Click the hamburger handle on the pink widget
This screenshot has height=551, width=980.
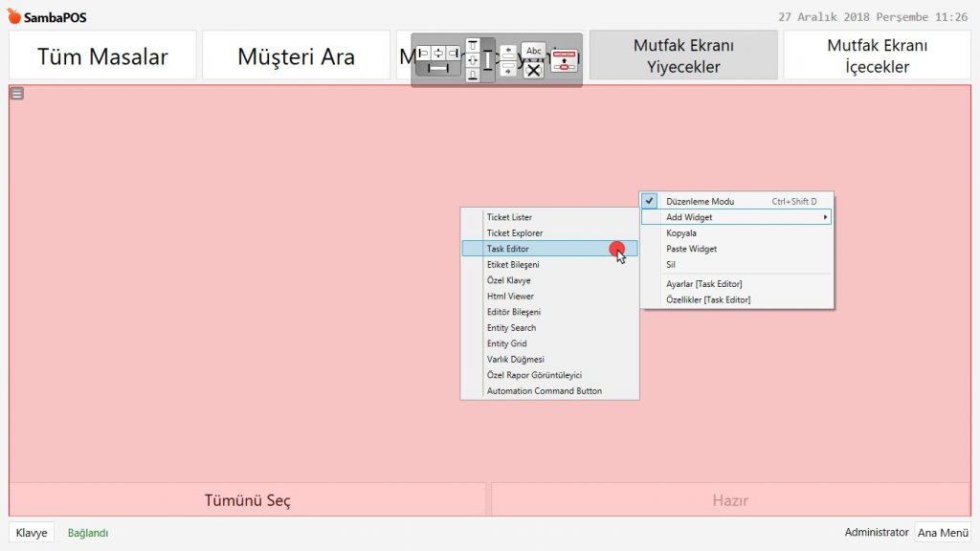(17, 93)
